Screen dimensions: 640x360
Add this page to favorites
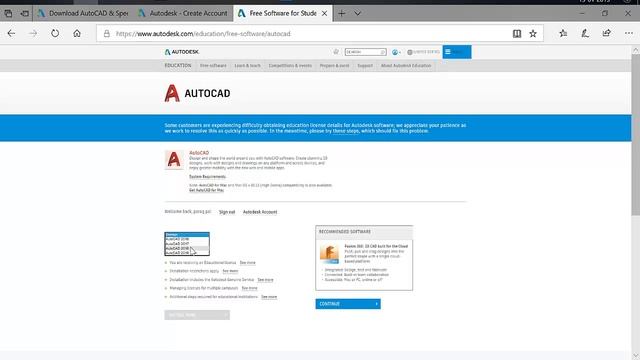(533, 34)
